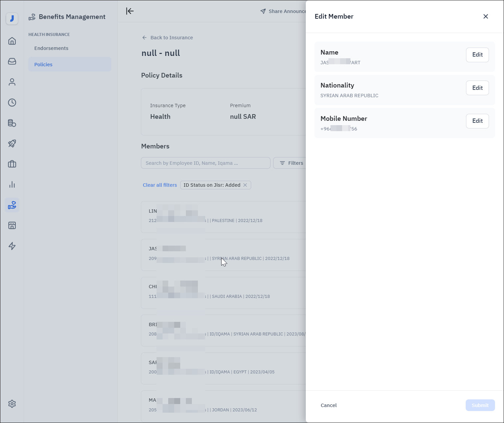Open the lightning bolt automation icon
This screenshot has width=504, height=423.
(x=12, y=246)
